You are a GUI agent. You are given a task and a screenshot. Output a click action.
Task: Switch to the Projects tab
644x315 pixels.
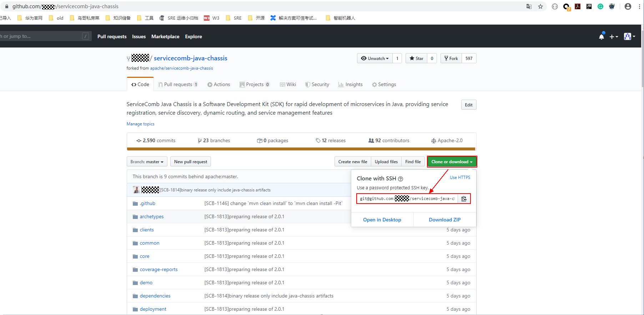255,84
